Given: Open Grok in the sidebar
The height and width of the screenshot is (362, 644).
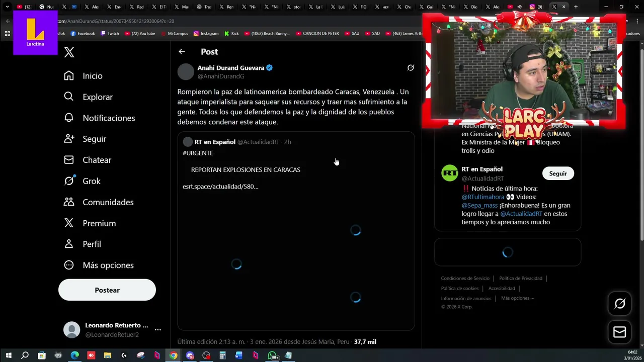Looking at the screenshot, I should coord(82,181).
